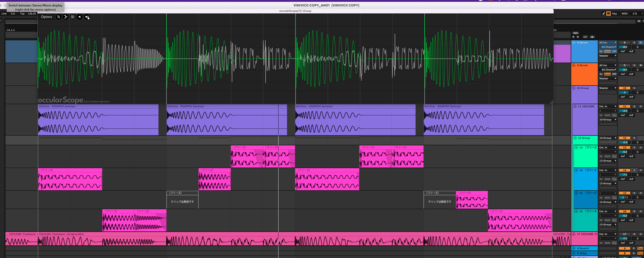
Task: Toggle the computer MIDI keyboard icon
Action: tap(608, 14)
